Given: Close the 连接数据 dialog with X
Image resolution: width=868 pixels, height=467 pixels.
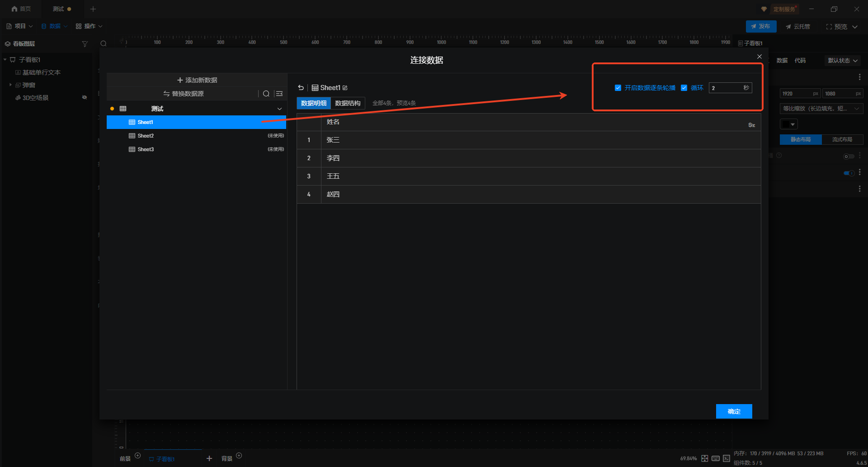Looking at the screenshot, I should [x=759, y=57].
